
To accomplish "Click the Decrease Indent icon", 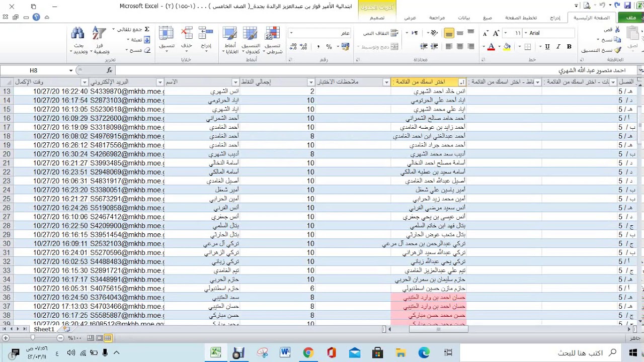I will tap(434, 47).
